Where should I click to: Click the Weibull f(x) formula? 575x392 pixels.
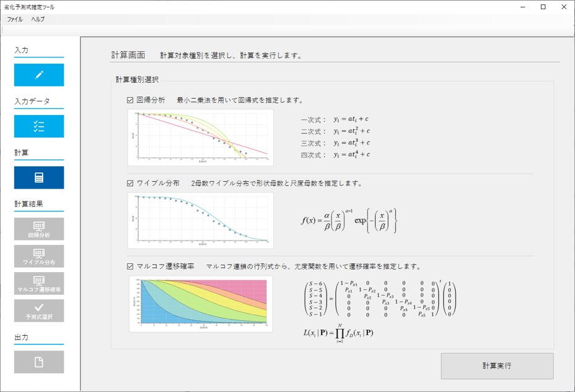click(349, 220)
